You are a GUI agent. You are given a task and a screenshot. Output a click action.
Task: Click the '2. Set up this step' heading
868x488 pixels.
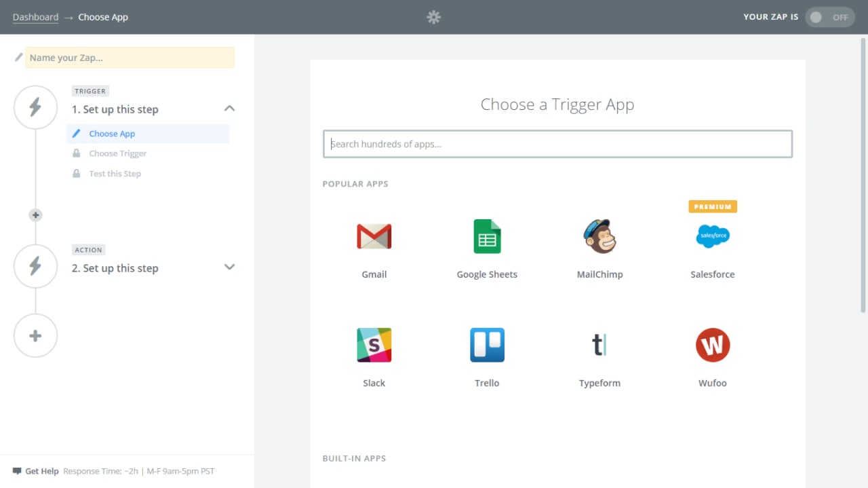[115, 268]
